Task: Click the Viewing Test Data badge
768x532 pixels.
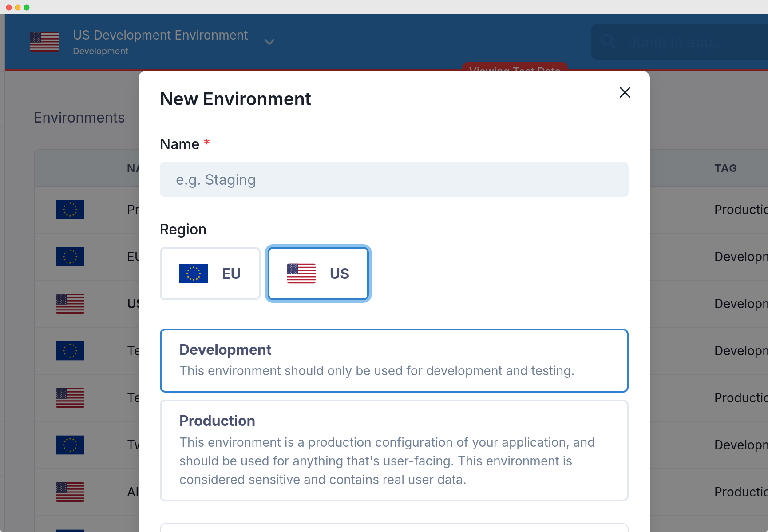Action: [515, 67]
